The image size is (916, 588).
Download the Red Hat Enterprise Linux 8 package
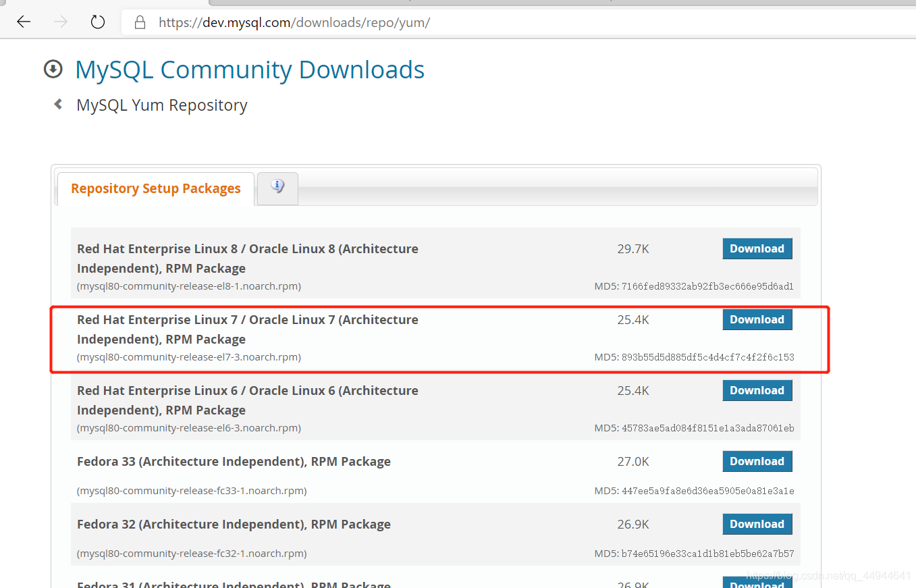click(x=757, y=248)
